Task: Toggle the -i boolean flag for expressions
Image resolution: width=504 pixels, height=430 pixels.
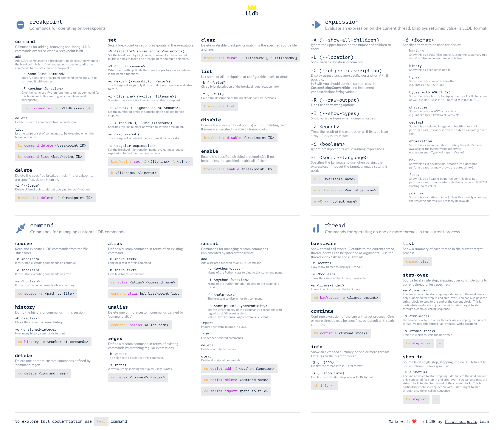Action: [328, 145]
